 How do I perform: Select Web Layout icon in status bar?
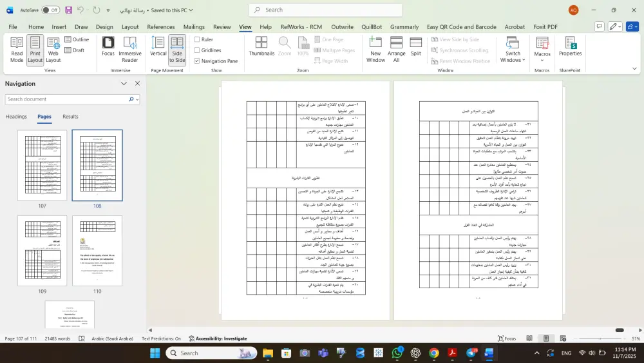(563, 338)
